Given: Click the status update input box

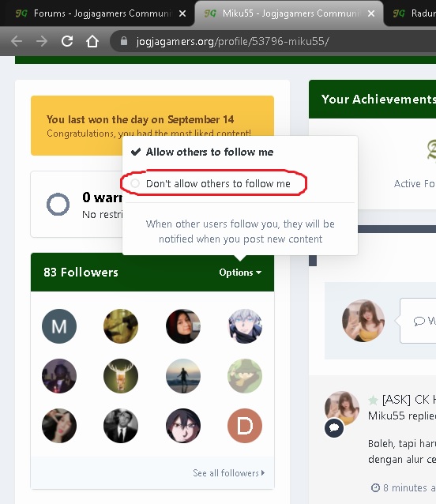Looking at the screenshot, I should pos(418,321).
